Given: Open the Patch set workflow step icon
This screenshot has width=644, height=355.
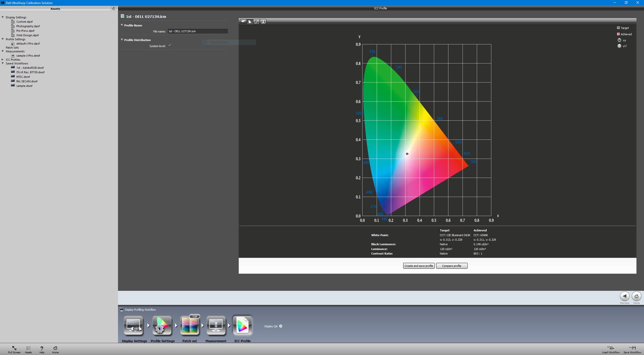Looking at the screenshot, I should click(190, 325).
